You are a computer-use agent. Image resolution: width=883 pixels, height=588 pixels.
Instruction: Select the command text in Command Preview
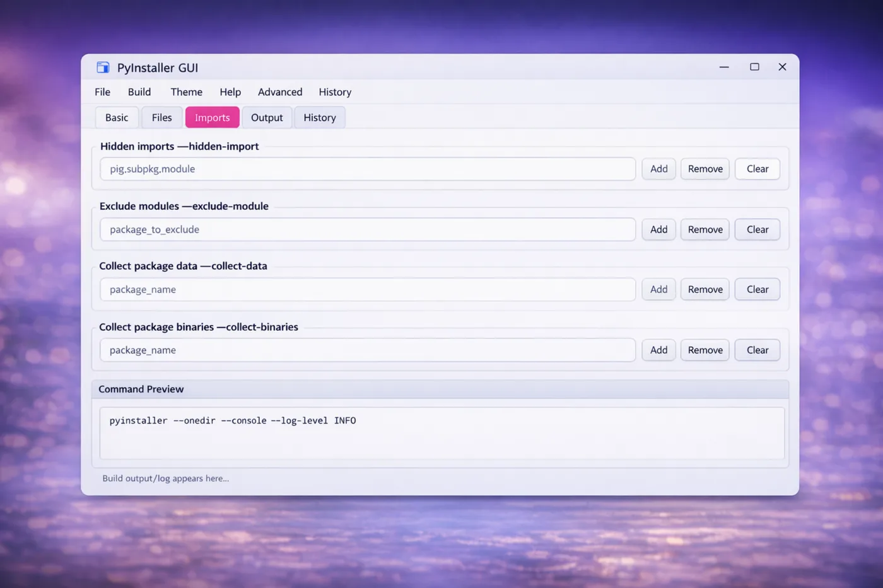pos(232,420)
